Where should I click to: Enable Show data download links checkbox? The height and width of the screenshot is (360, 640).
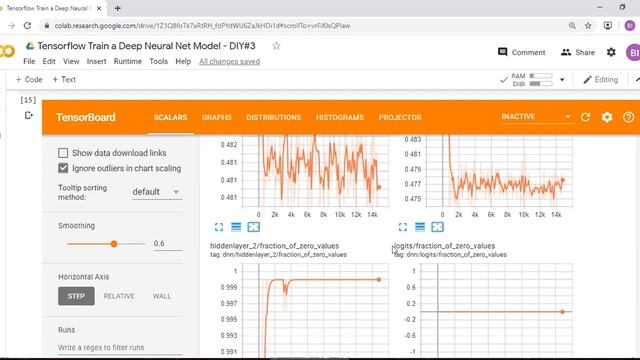click(63, 153)
